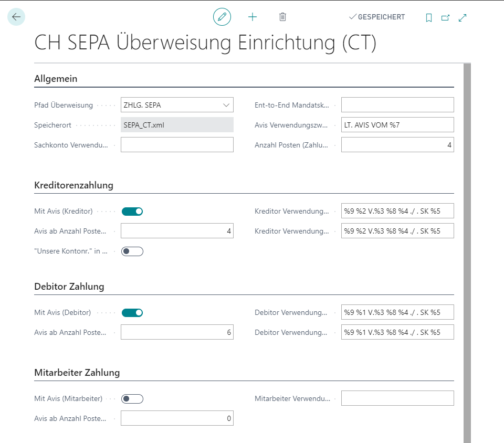Expand to full screen with diagonal arrow icon
504x443 pixels.
tap(463, 17)
